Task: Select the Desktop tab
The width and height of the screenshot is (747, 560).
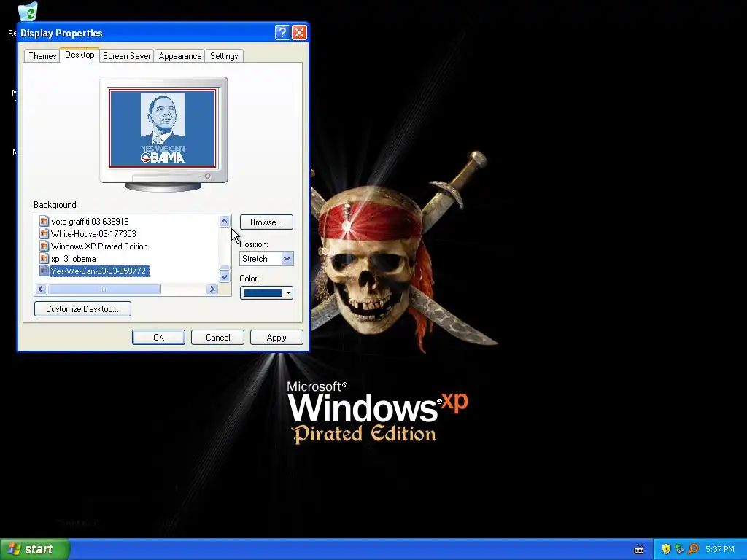Action: pyautogui.click(x=80, y=55)
